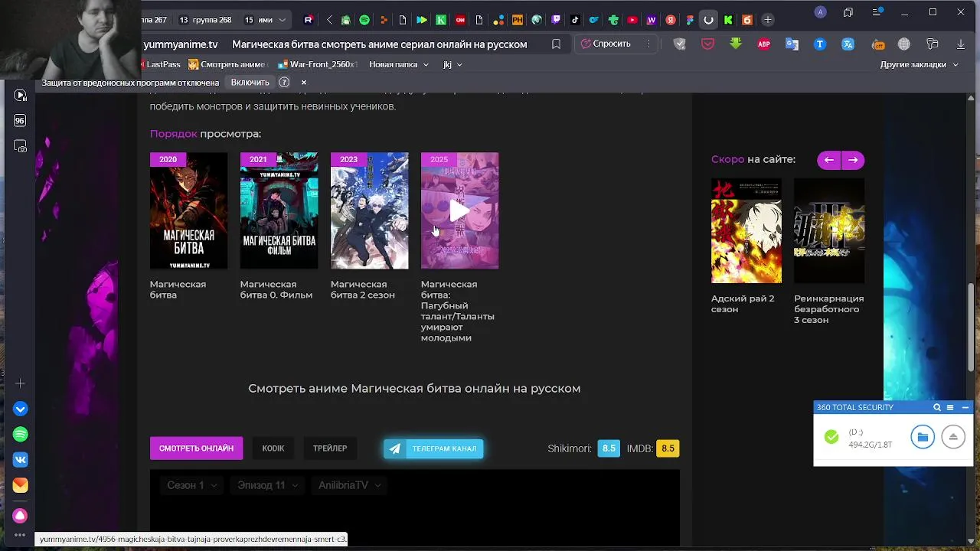
Task: Open the sidebar blue messenger icon
Action: 21,409
